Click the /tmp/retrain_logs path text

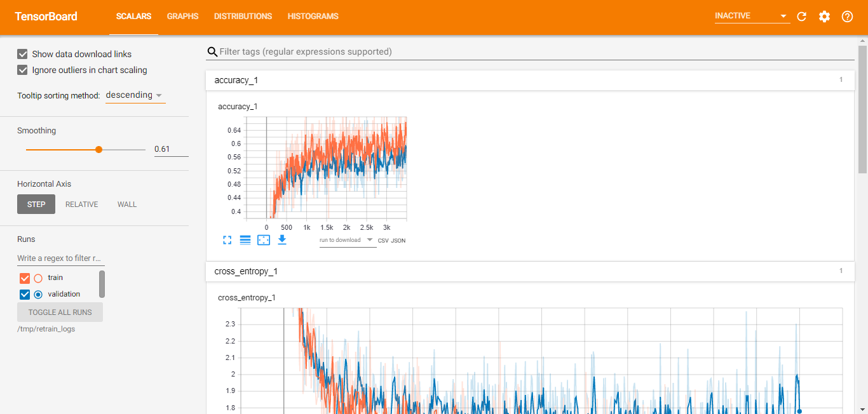click(x=46, y=329)
